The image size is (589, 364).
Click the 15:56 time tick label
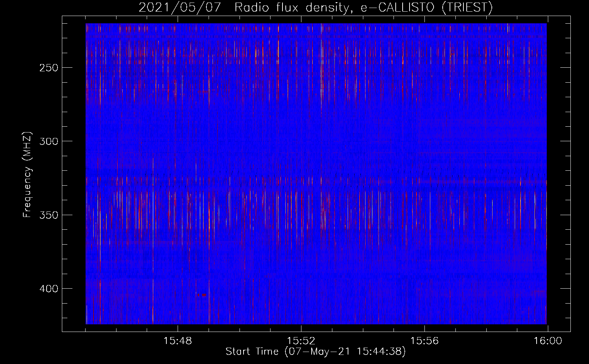pos(424,341)
